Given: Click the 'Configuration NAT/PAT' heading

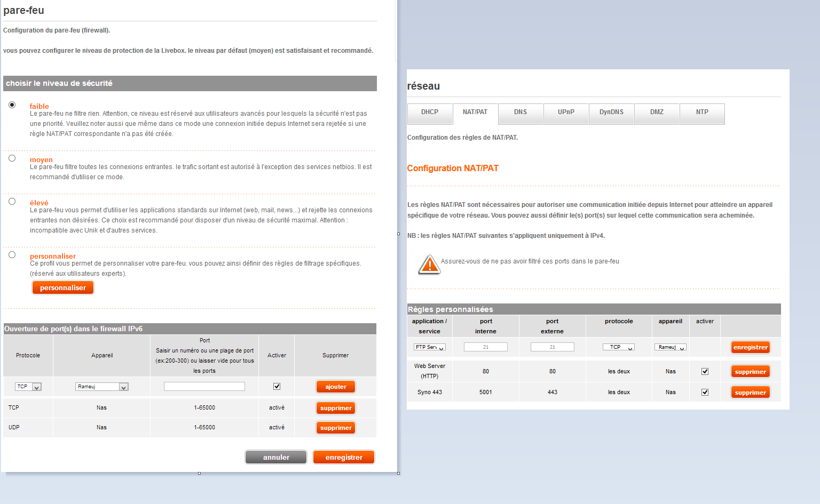Looking at the screenshot, I should 453,168.
